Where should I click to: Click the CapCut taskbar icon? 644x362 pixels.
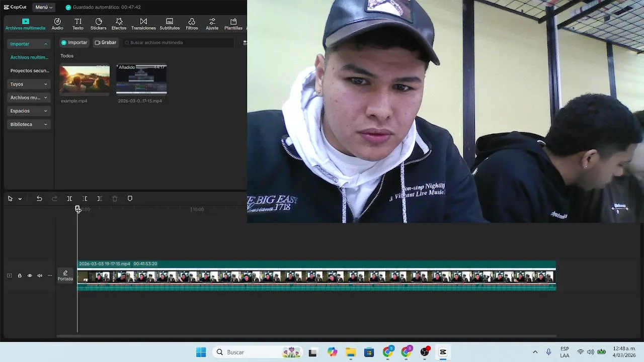pos(443,352)
